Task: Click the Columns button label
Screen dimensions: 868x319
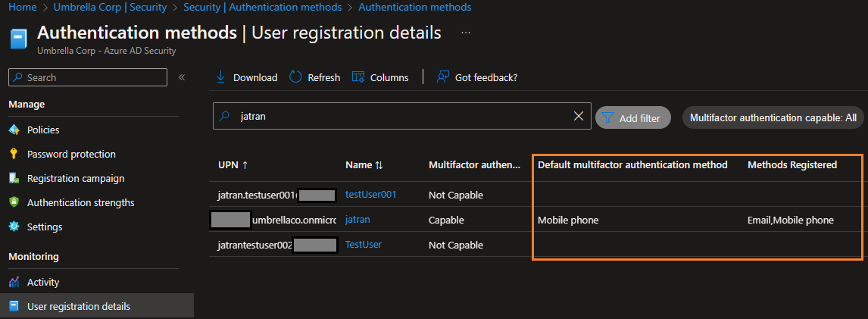Action: 389,77
